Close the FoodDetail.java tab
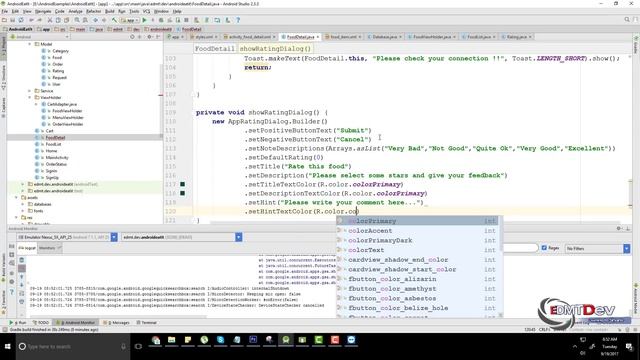640x360 pixels. coord(318,37)
